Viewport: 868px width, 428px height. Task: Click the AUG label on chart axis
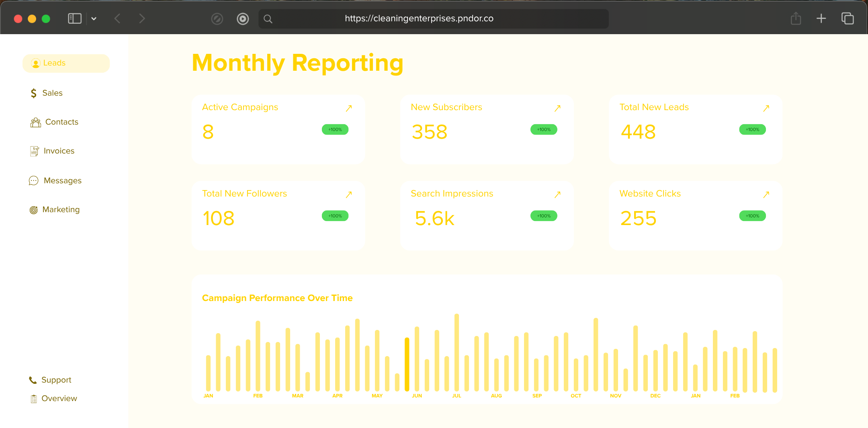(x=496, y=396)
